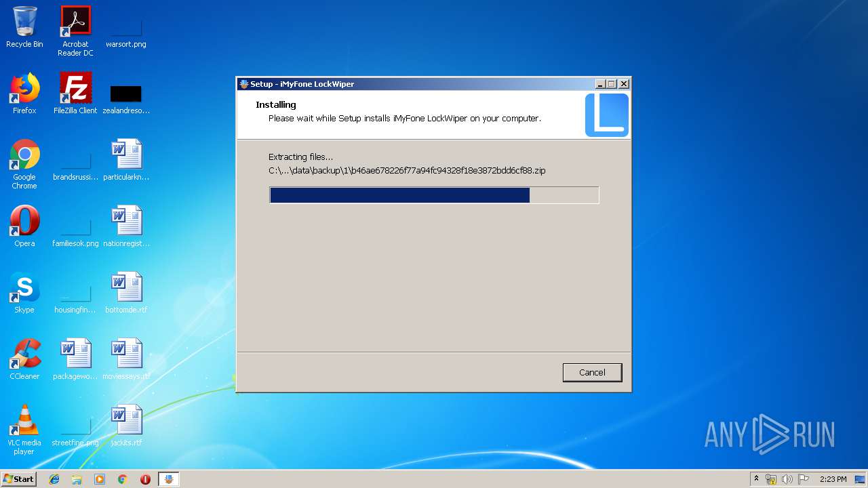Open the 2:23 PM clock
868x488 pixels.
tap(833, 479)
